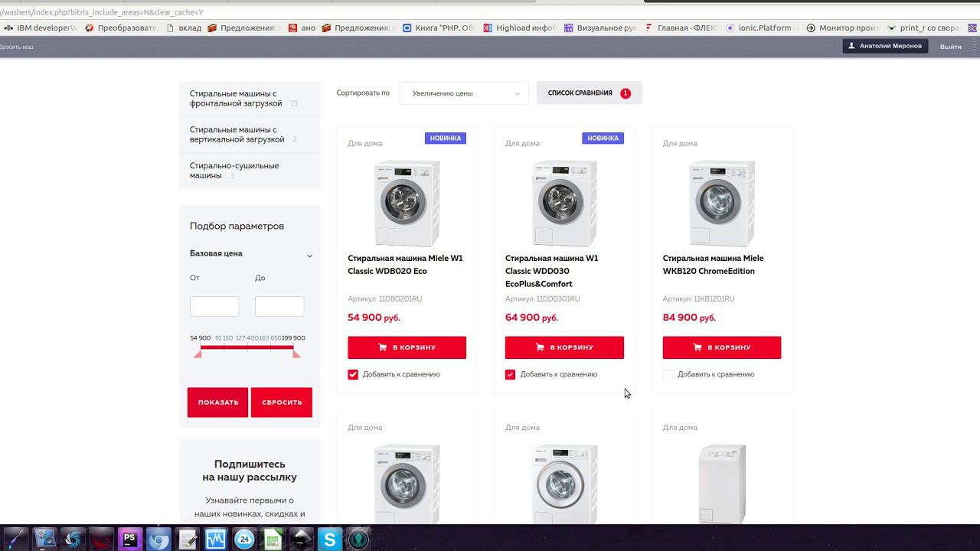980x551 pixels.
Task: Open the color picker pen dock icon
Action: pos(15,540)
